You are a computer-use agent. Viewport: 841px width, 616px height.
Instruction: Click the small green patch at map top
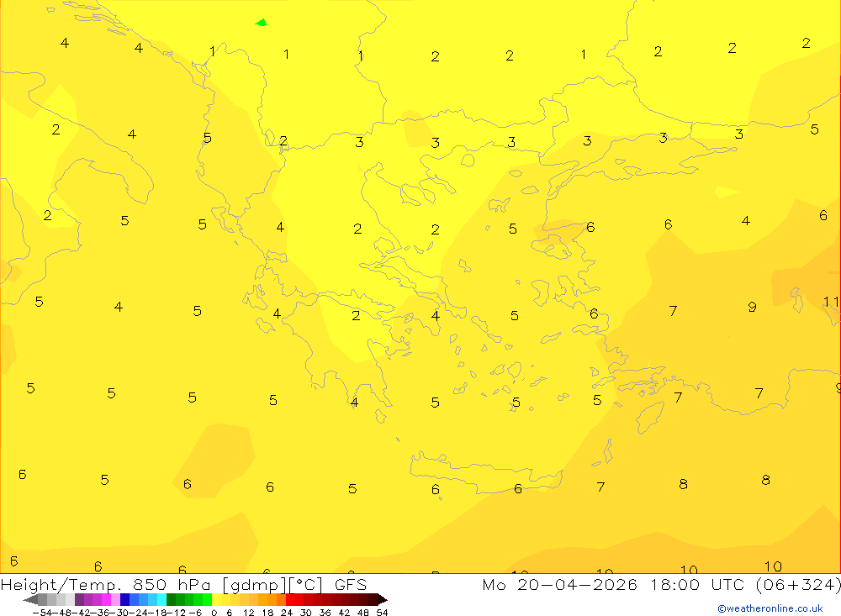pyautogui.click(x=262, y=23)
